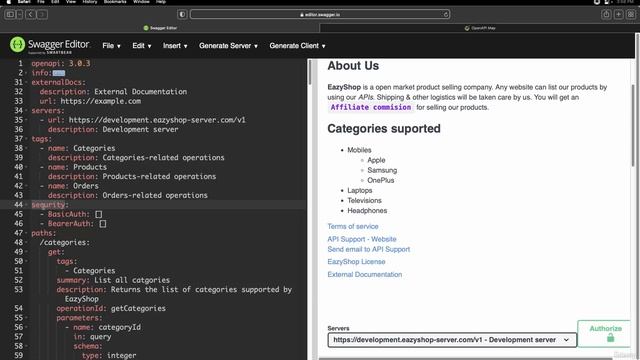
Task: Collapse externalDocs block on line 31
Action: click(26, 82)
